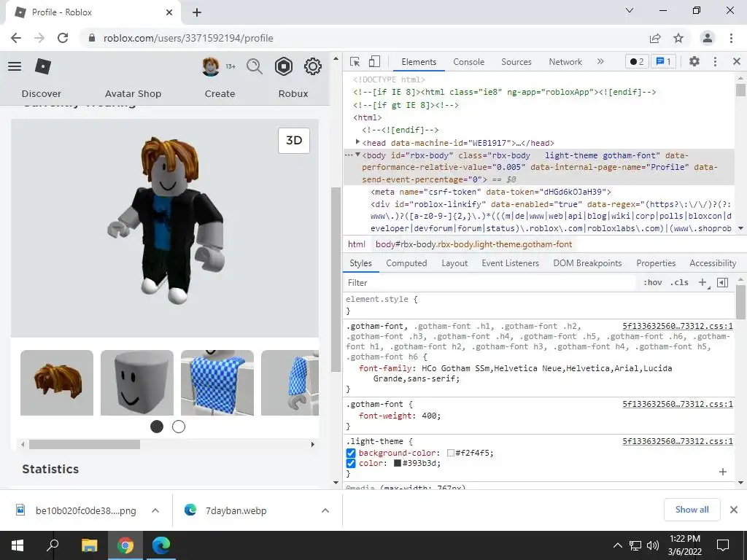Screen dimensions: 747x560
Task: Select the second empty carousel page dot
Action: [x=179, y=427]
